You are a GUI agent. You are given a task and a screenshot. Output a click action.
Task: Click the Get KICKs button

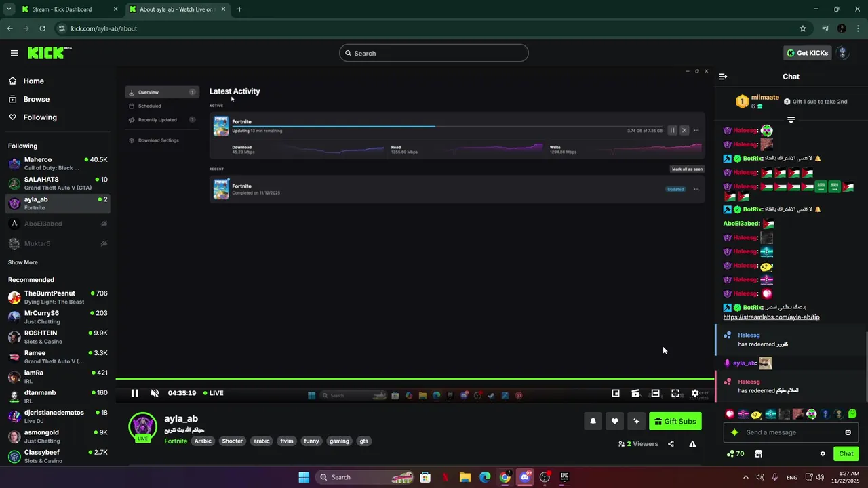[x=807, y=53]
